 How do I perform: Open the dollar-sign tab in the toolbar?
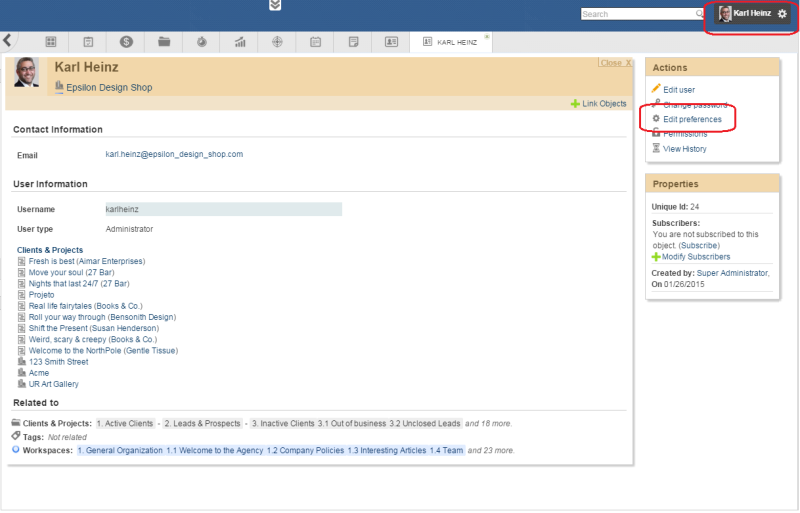[127, 42]
